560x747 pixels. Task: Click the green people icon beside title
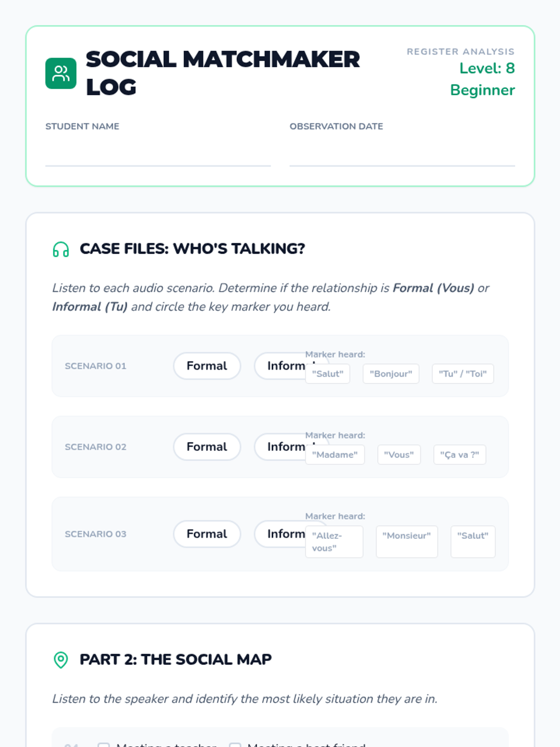[x=61, y=73]
